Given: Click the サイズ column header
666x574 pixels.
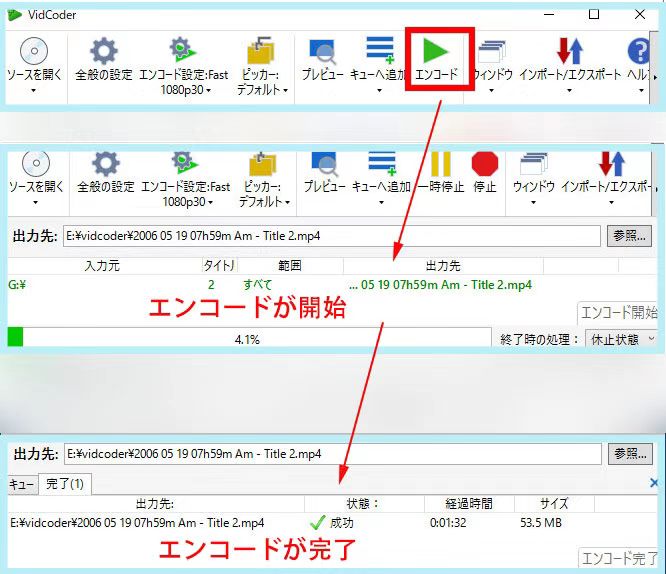Looking at the screenshot, I should pyautogui.click(x=554, y=503).
